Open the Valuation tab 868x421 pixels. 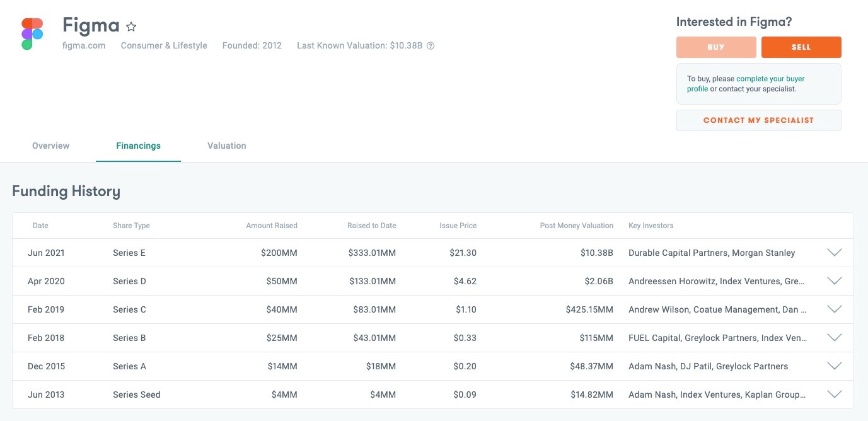coord(226,146)
